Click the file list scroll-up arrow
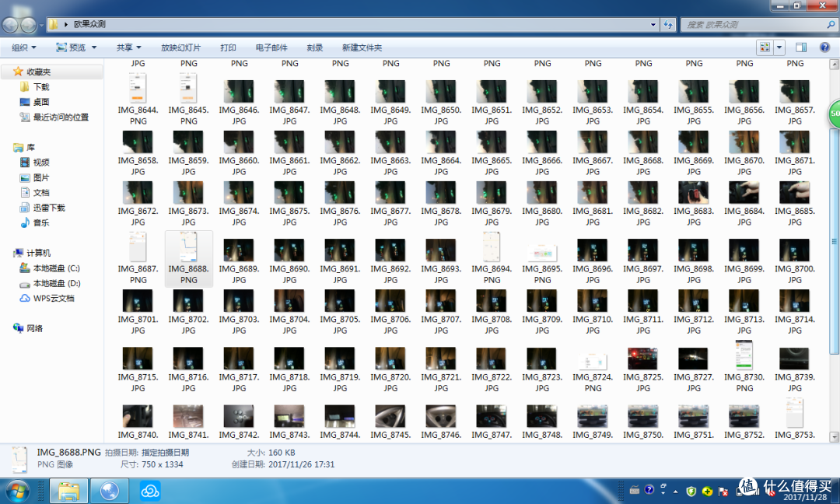The image size is (840, 504). click(834, 65)
